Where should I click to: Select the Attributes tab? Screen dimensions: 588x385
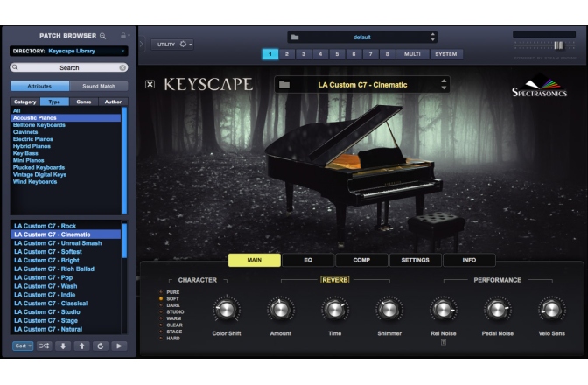[x=39, y=86]
